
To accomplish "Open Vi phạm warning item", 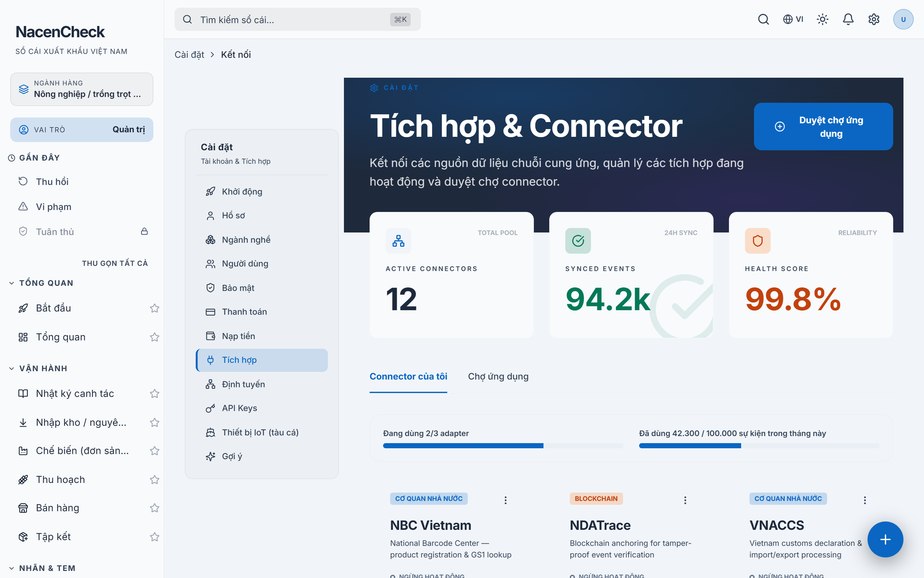I will pyautogui.click(x=82, y=207).
